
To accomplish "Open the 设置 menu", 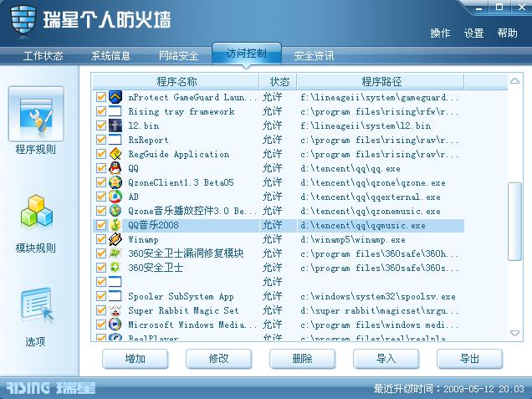I will (474, 33).
